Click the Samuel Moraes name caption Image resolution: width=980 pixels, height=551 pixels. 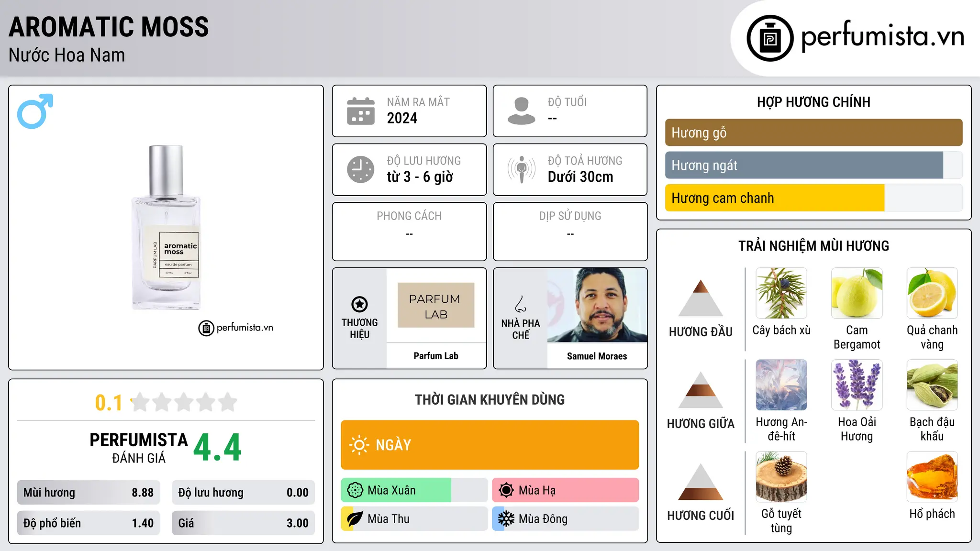[597, 356]
